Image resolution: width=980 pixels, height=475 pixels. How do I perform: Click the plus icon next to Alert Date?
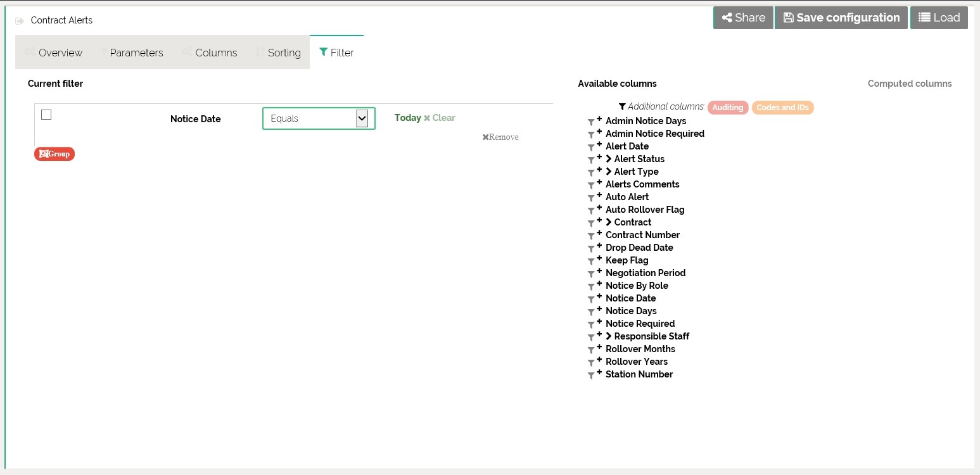coord(599,144)
